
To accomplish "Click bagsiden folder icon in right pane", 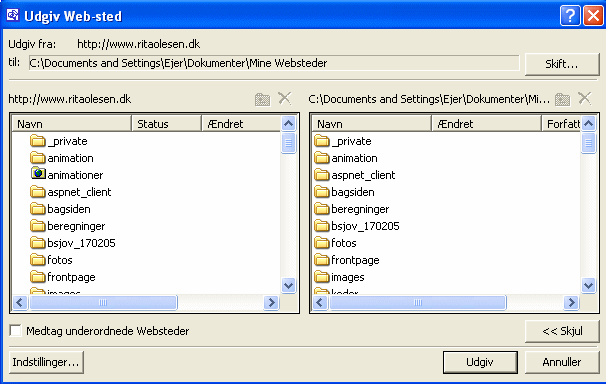I will tap(322, 192).
